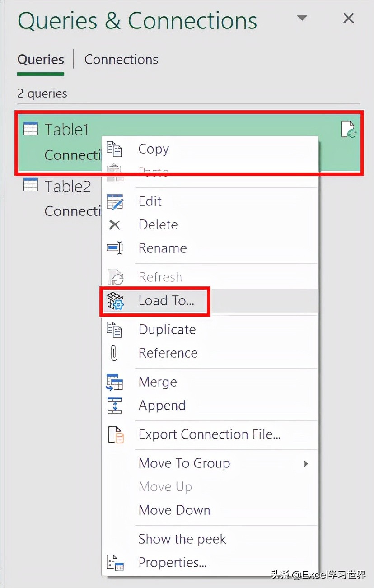
Task: Click the Reference paperclip icon
Action: point(114,353)
